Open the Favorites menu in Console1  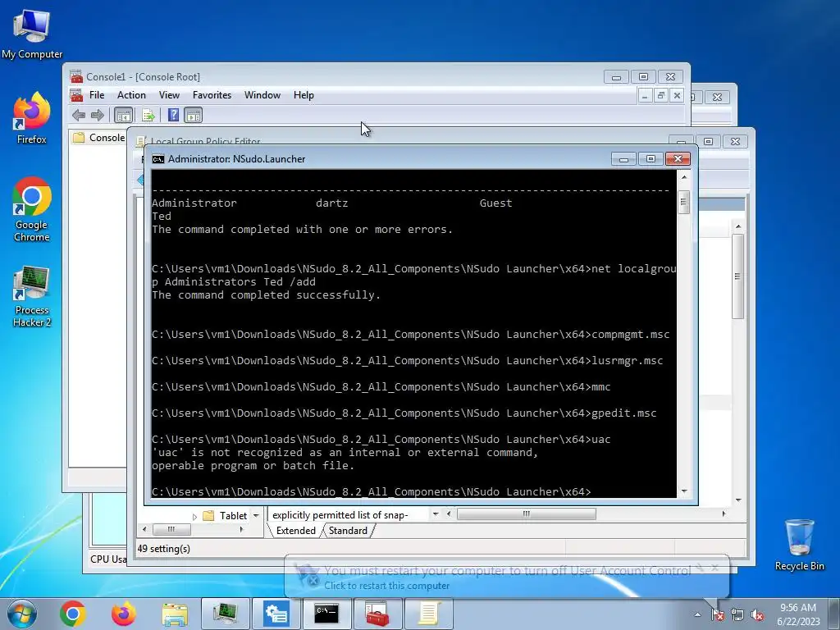[x=212, y=95]
